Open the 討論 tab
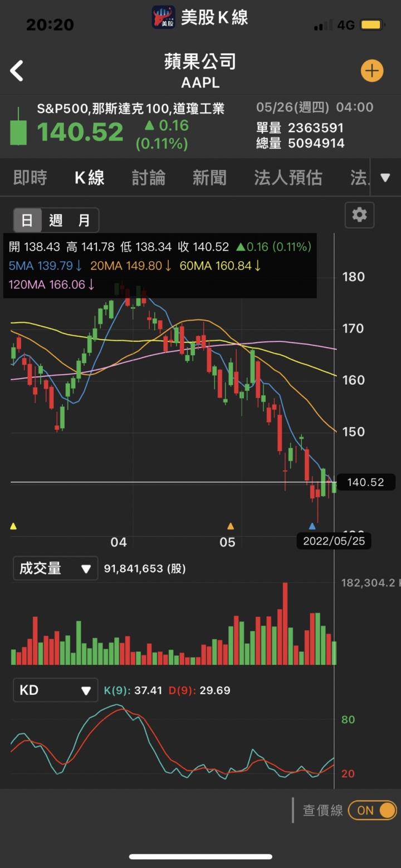401x868 pixels. 149,178
